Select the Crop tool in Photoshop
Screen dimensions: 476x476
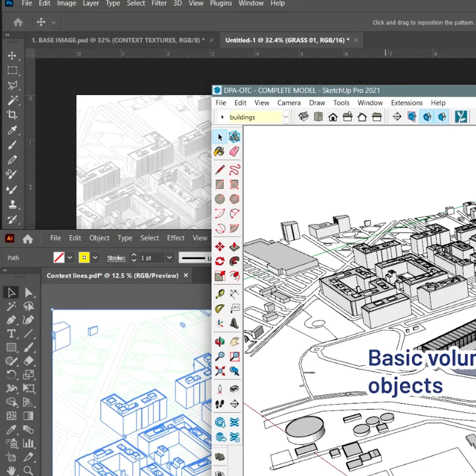pos(12,115)
